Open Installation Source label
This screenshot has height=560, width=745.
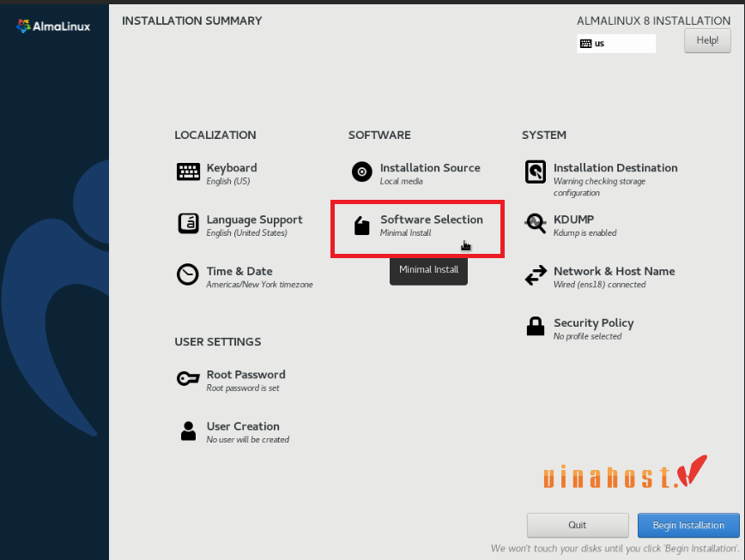click(x=430, y=168)
